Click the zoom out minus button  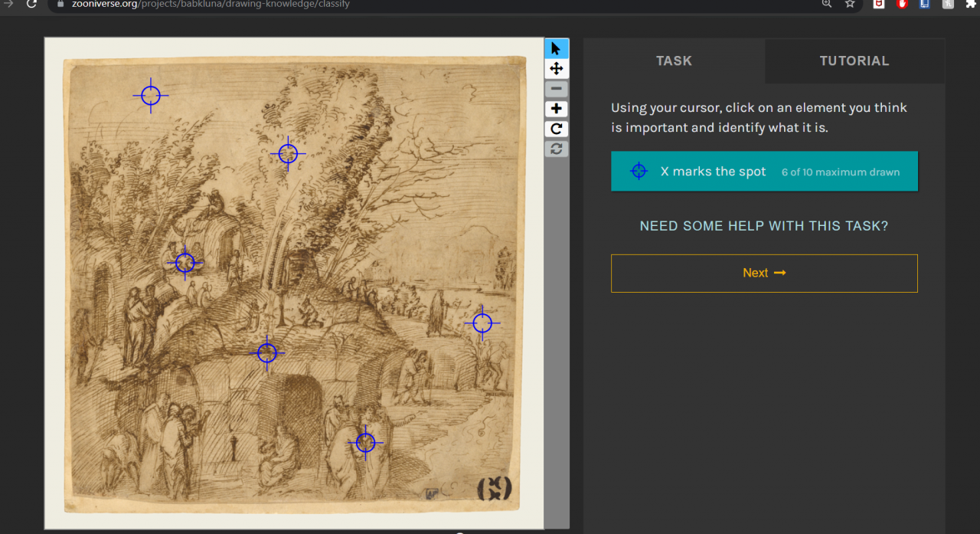click(x=557, y=89)
